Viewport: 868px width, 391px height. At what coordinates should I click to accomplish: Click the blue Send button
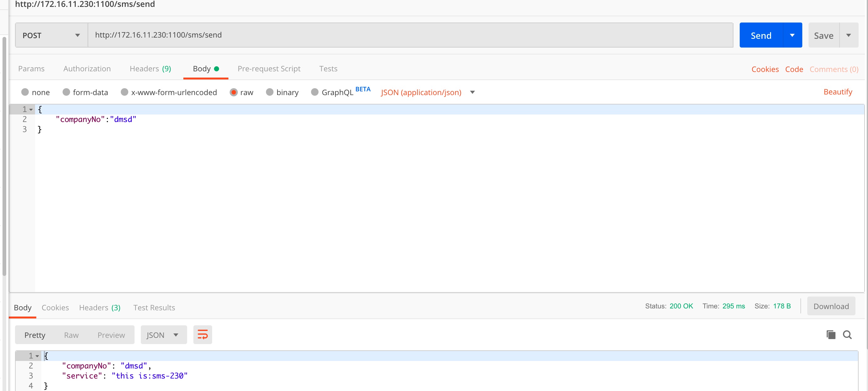pyautogui.click(x=761, y=35)
